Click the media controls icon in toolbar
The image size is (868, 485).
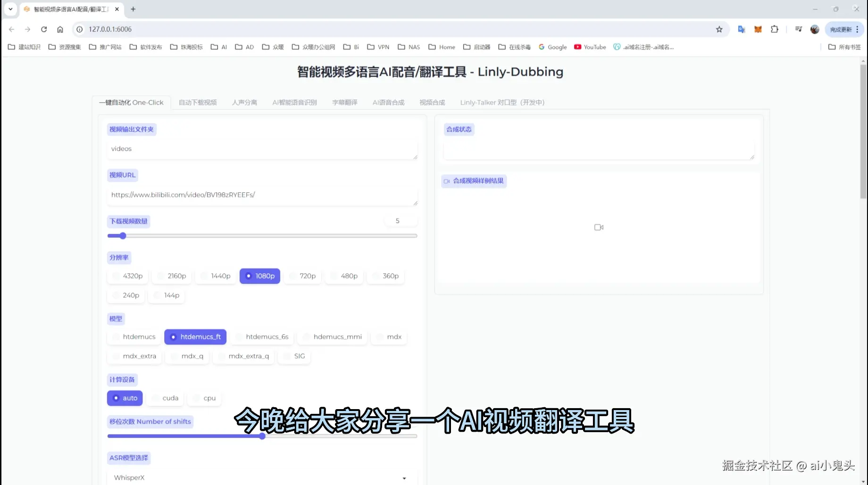[x=798, y=29]
